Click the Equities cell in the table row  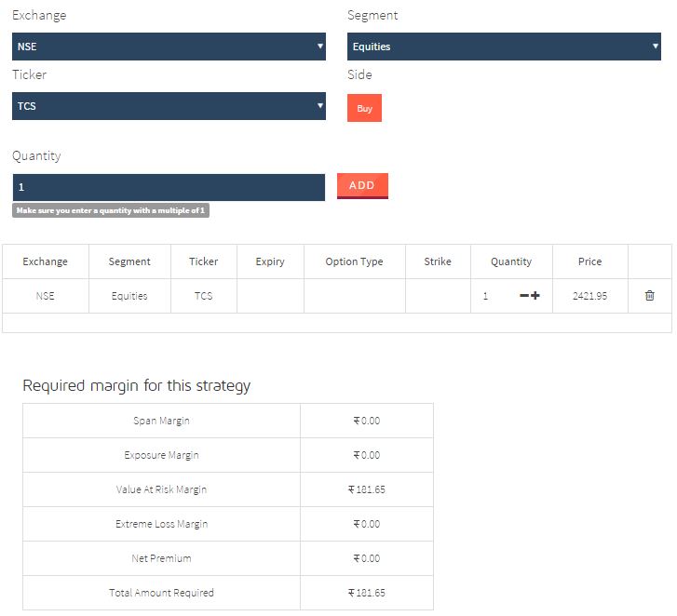pyautogui.click(x=129, y=296)
